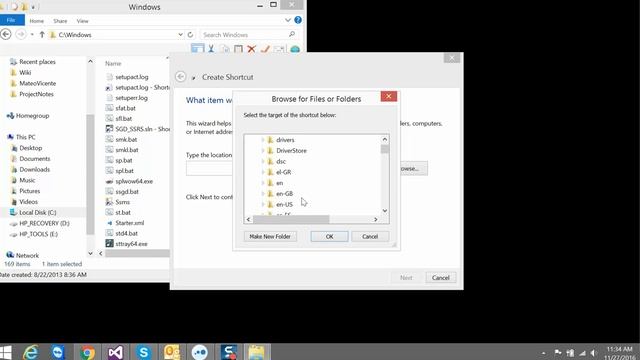Image resolution: width=640 pixels, height=360 pixels.
Task: Switch to the Home ribbon tab
Action: click(x=36, y=21)
